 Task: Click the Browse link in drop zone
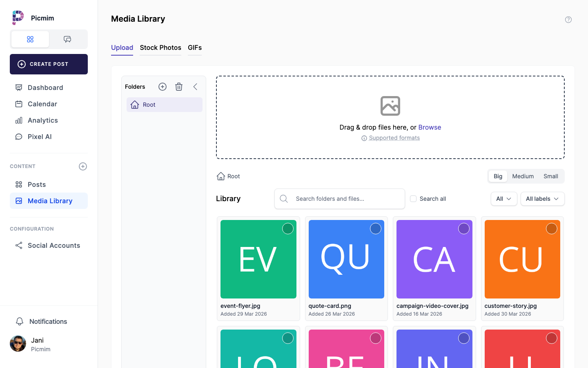pos(430,127)
